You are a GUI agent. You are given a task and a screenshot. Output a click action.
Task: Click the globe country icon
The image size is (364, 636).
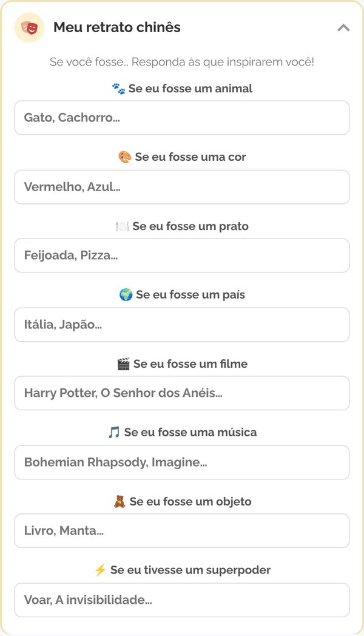[x=126, y=294]
